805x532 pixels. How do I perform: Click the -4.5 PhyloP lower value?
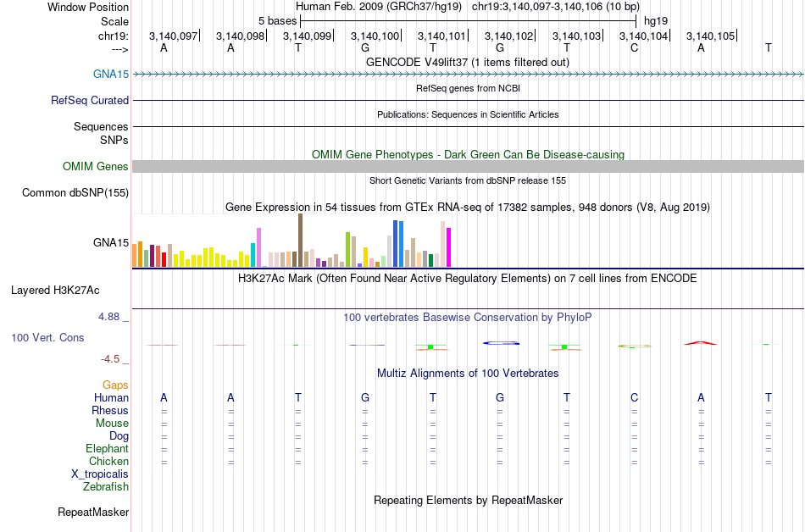(x=110, y=359)
